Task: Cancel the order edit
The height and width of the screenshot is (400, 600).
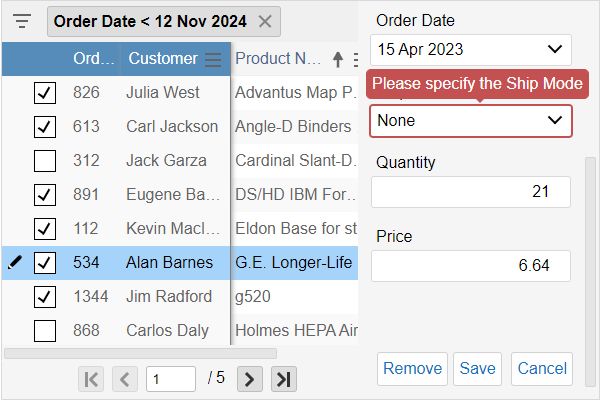Action: [542, 368]
